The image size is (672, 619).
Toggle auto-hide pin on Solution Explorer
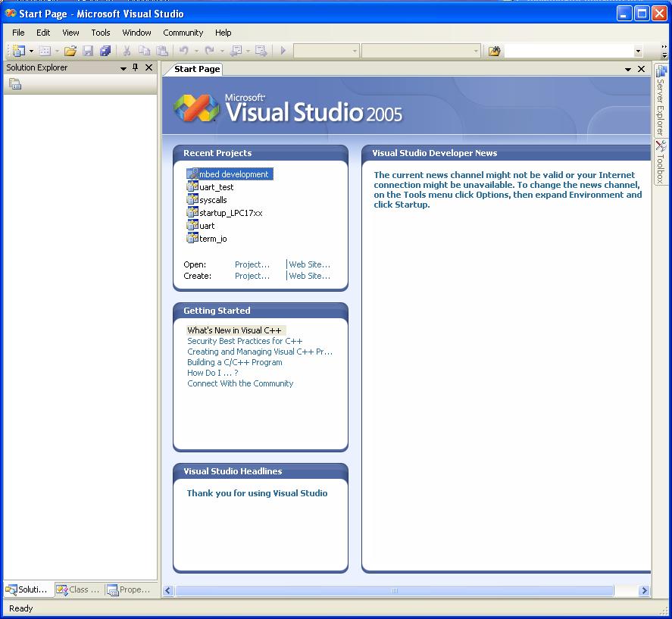(135, 67)
